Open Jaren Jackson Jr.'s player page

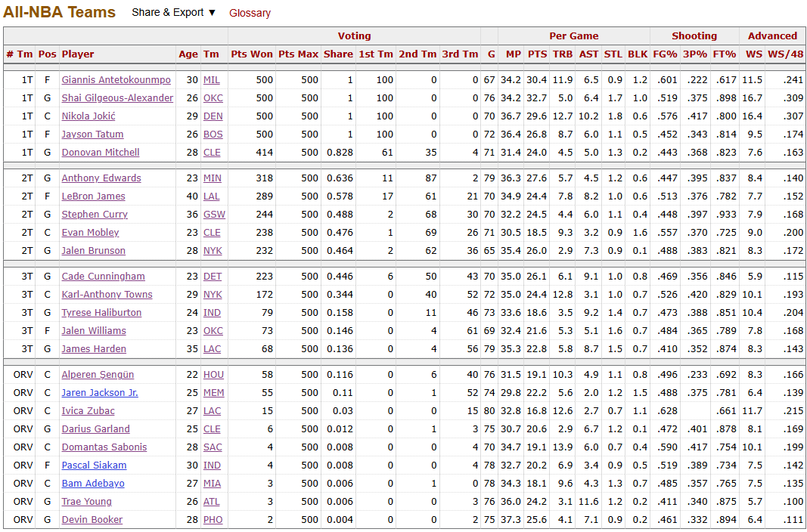click(100, 392)
